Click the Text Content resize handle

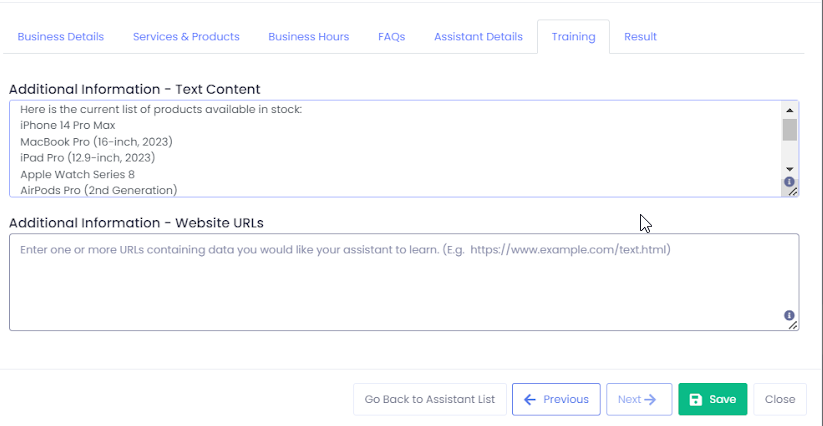click(793, 192)
